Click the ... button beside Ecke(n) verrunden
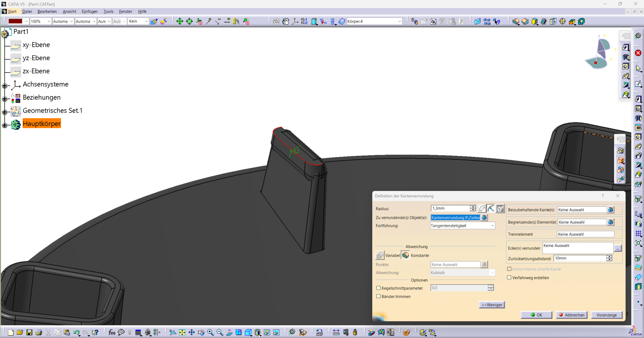Viewport: 644px width, 338px height. click(x=618, y=248)
